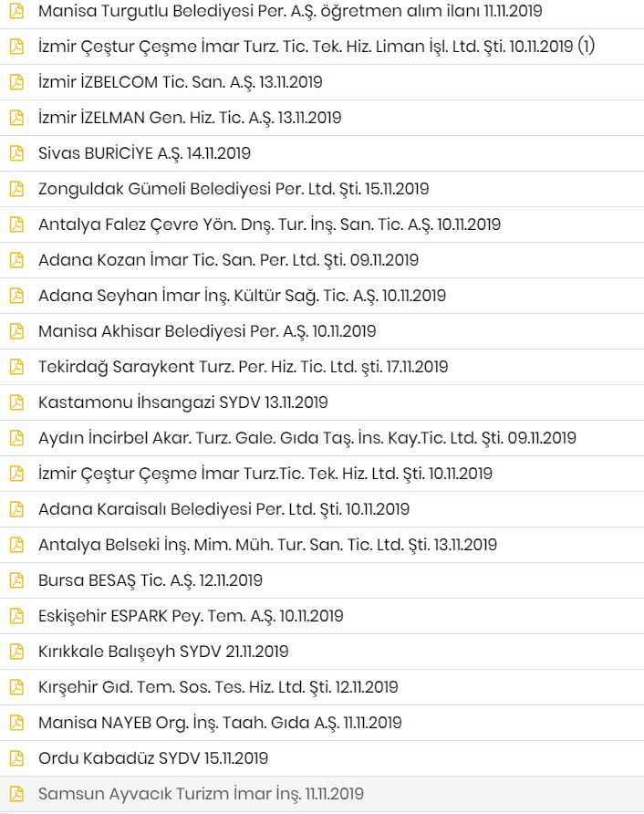The width and height of the screenshot is (644, 814).
Task: Click PDF icon next to Kastamonu İhsangazi SYDV
Action: (x=16, y=402)
